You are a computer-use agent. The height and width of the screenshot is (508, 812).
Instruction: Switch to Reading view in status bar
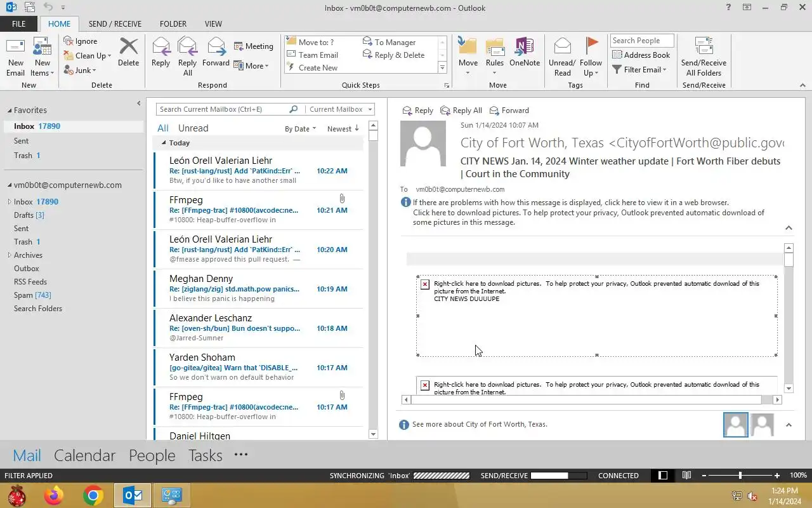(686, 475)
